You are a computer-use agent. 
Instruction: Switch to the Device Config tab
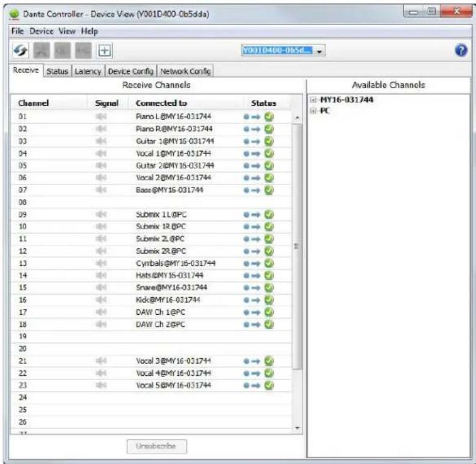click(131, 71)
